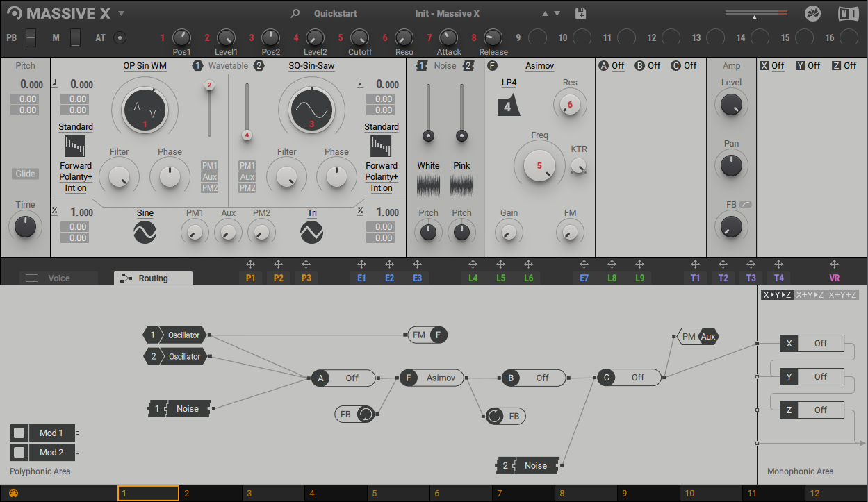
Task: Adjust the Noise 1 level slider
Action: (x=428, y=113)
